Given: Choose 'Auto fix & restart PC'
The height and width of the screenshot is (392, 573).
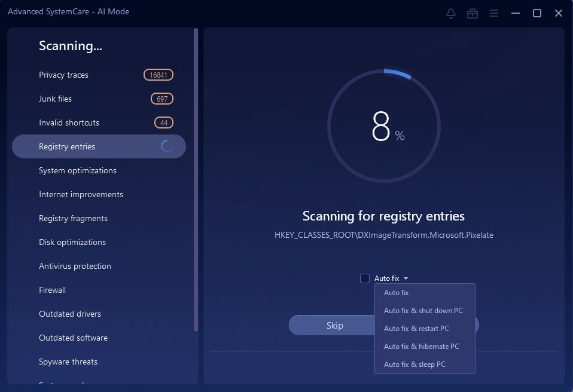Looking at the screenshot, I should 425,329.
